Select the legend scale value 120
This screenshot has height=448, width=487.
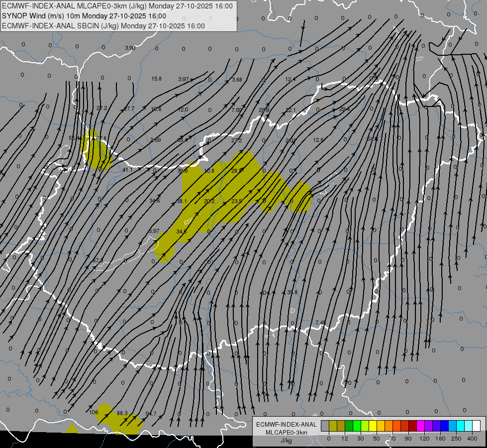[x=424, y=439]
